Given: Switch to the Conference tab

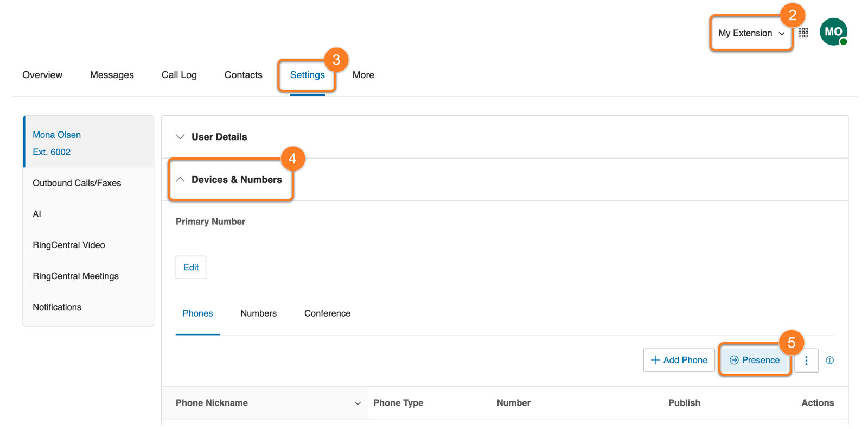Looking at the screenshot, I should tap(327, 313).
